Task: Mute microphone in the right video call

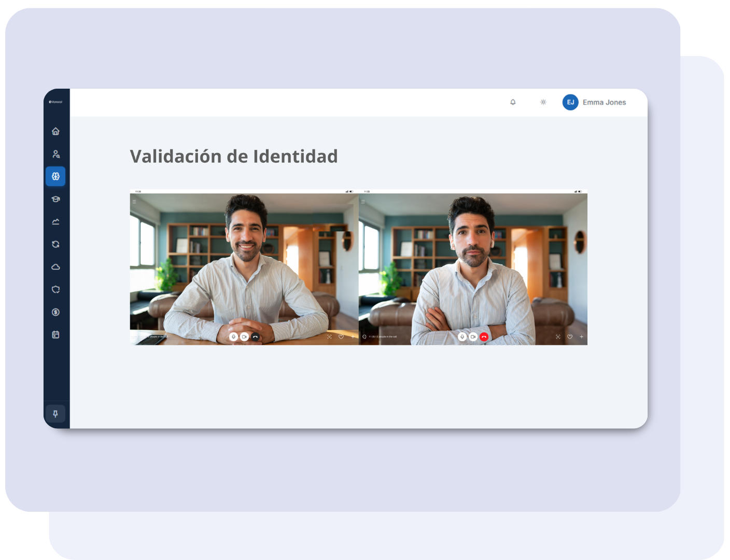Action: click(462, 337)
